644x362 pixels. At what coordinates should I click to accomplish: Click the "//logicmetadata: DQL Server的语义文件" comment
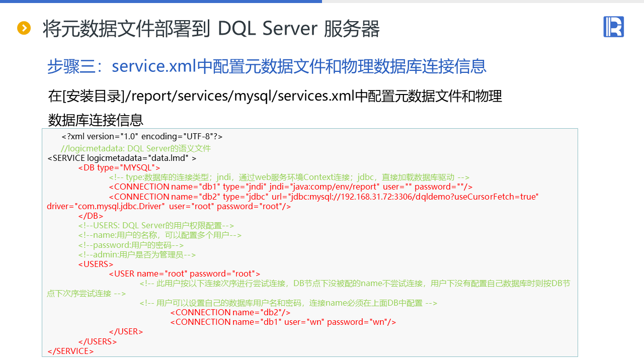coord(135,148)
